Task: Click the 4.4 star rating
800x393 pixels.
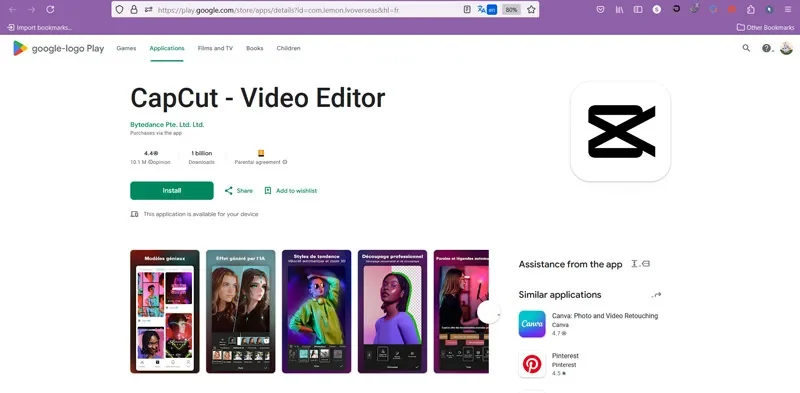Action: [151, 153]
